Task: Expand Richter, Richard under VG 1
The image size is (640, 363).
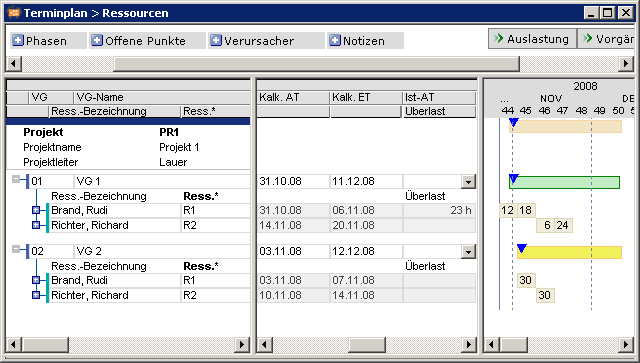Action: pos(36,225)
